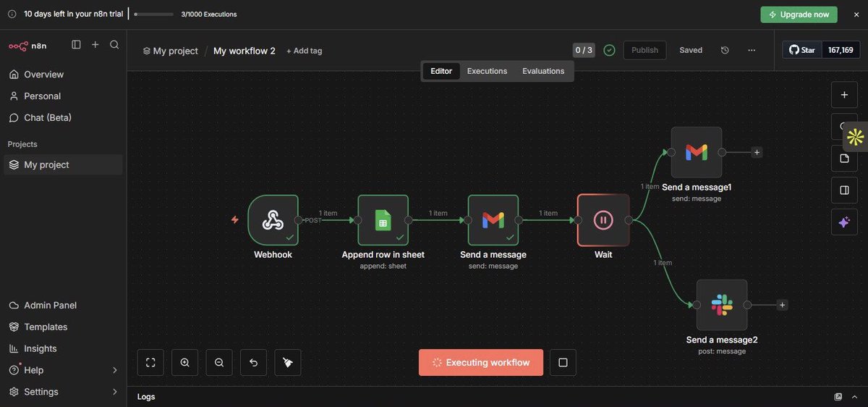Click the Webhook lightning trigger icon
This screenshot has width=868, height=407.
click(234, 219)
